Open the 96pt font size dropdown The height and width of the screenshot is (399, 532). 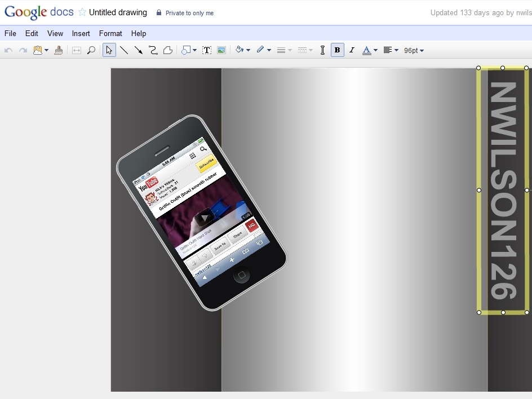pyautogui.click(x=414, y=51)
